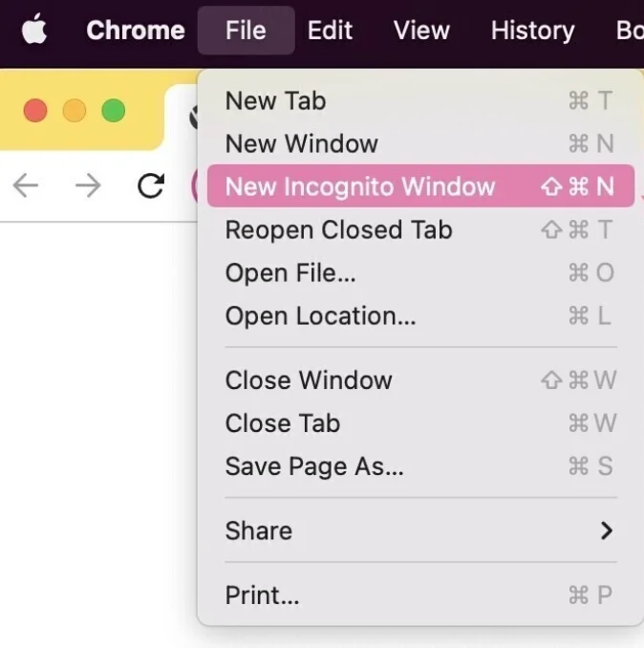Viewport: 644px width, 648px height.
Task: Choose Reopen Closed Tab
Action: [338, 229]
